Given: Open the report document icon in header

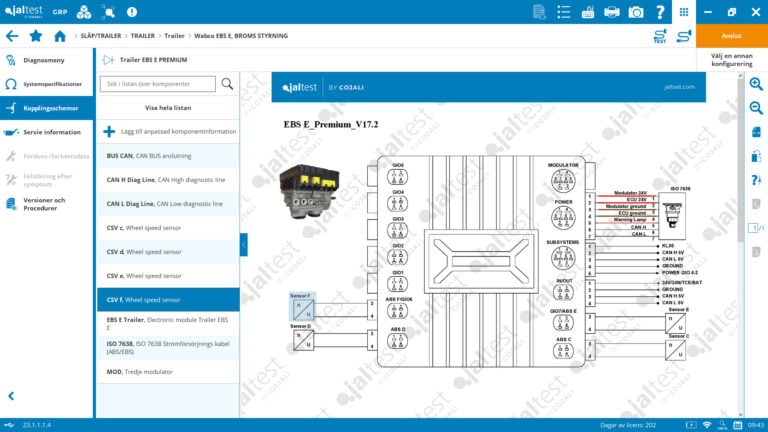Looking at the screenshot, I should point(539,12).
